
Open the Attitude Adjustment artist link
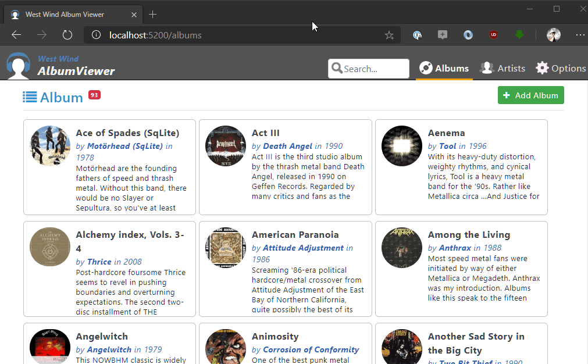click(303, 248)
